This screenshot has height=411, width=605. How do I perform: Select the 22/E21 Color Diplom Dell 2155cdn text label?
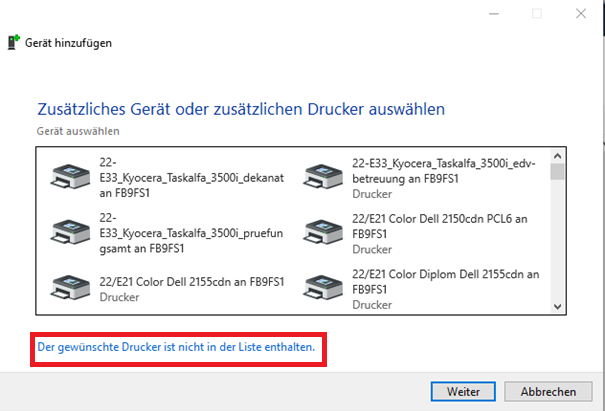point(446,282)
